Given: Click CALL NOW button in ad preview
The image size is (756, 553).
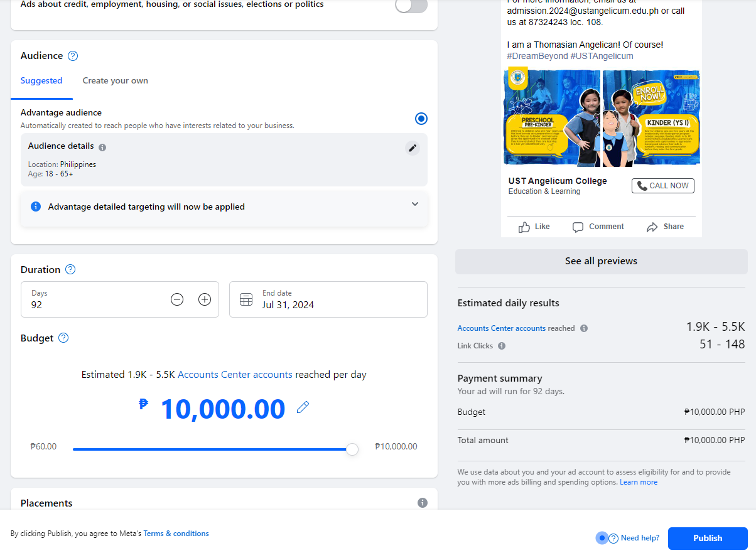Looking at the screenshot, I should coord(663,186).
